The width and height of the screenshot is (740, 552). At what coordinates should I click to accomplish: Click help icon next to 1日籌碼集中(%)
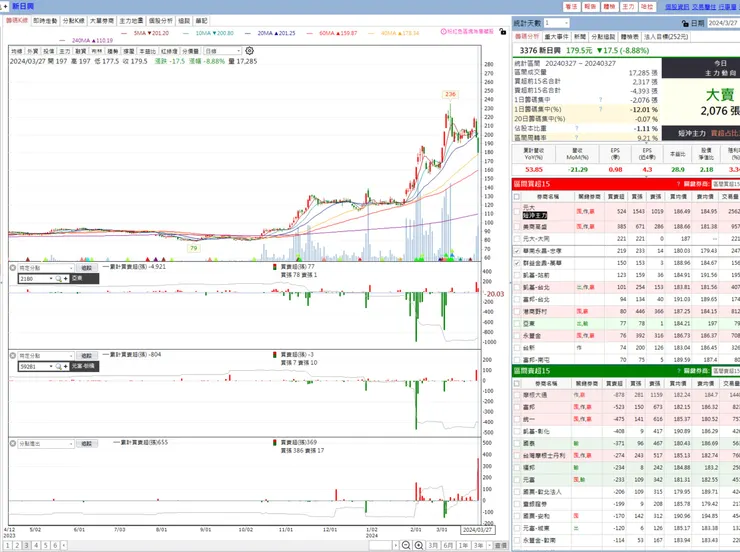pyautogui.click(x=600, y=109)
